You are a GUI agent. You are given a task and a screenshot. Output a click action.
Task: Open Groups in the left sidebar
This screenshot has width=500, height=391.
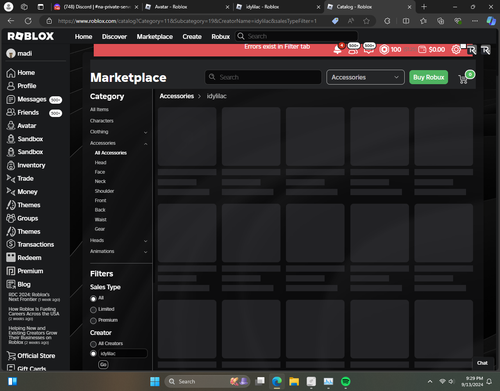tap(22, 218)
